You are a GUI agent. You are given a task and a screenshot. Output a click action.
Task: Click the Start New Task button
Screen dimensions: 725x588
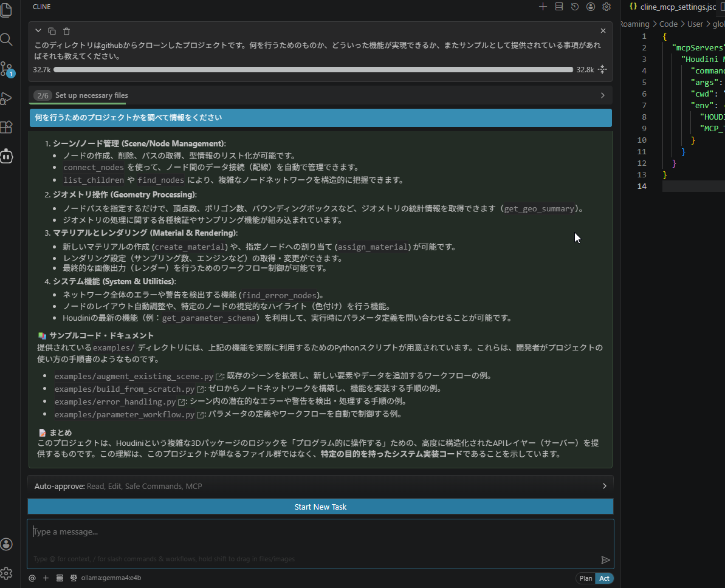pos(320,507)
